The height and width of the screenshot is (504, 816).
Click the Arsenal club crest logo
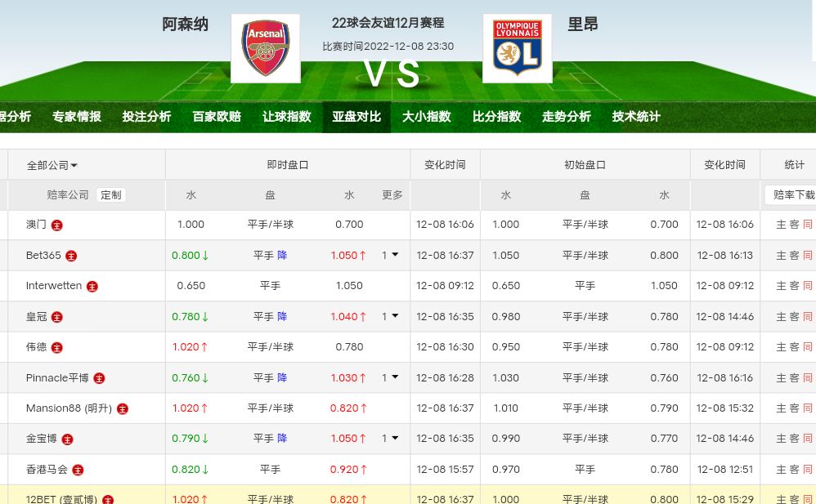(265, 48)
